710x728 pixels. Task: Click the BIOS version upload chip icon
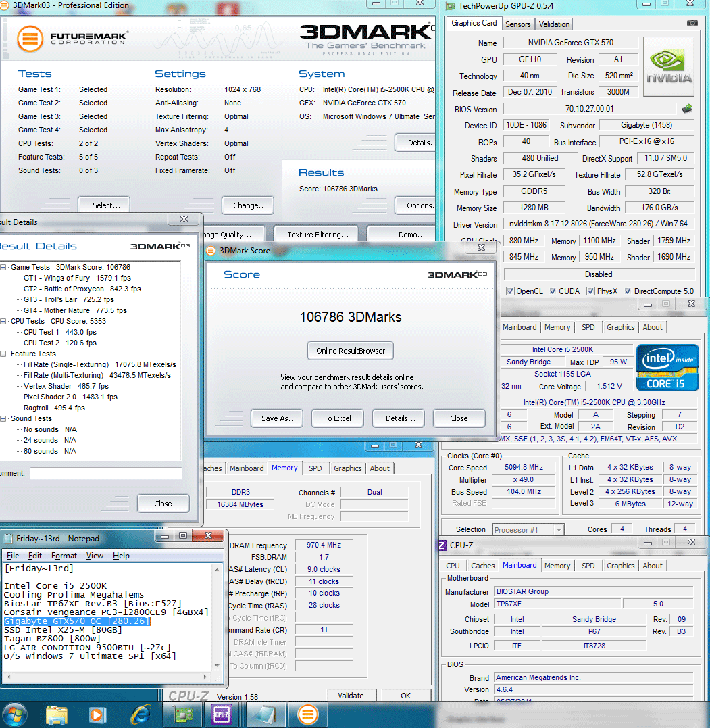pyautogui.click(x=687, y=109)
